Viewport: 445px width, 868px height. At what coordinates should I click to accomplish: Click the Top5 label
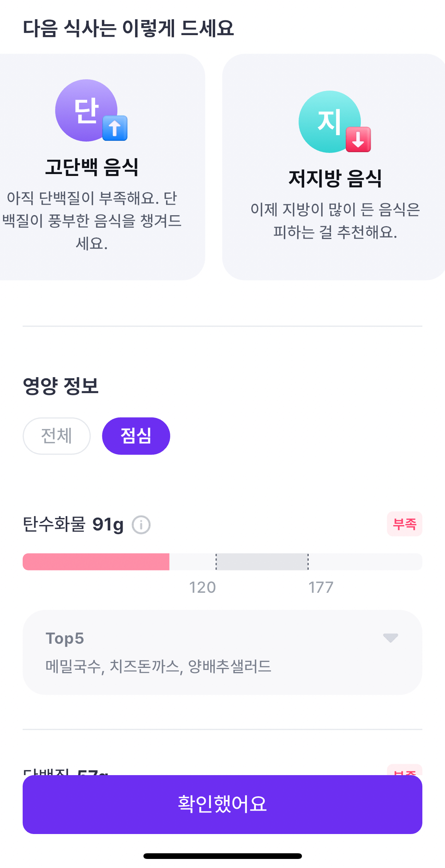(65, 638)
